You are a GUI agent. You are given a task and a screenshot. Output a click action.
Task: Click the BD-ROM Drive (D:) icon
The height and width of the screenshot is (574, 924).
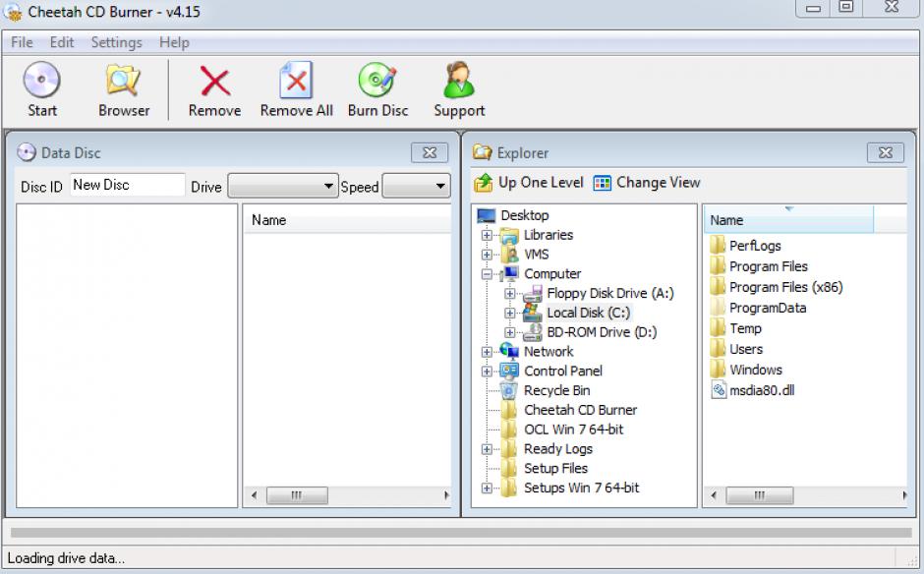tap(533, 332)
